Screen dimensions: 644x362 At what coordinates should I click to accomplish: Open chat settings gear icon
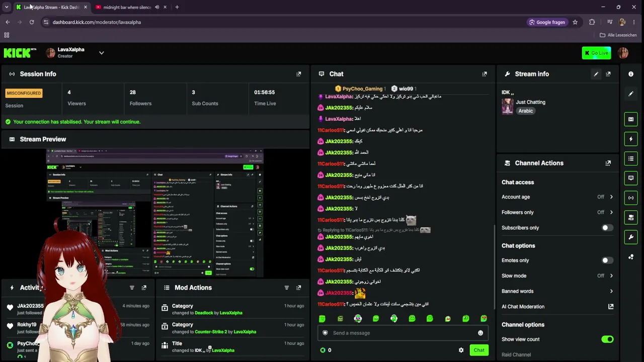click(461, 350)
